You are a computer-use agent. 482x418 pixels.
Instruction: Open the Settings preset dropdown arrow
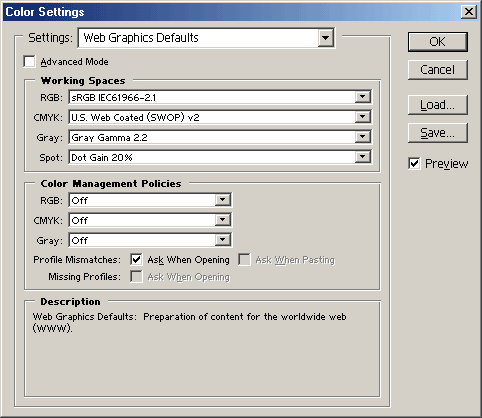tap(325, 38)
